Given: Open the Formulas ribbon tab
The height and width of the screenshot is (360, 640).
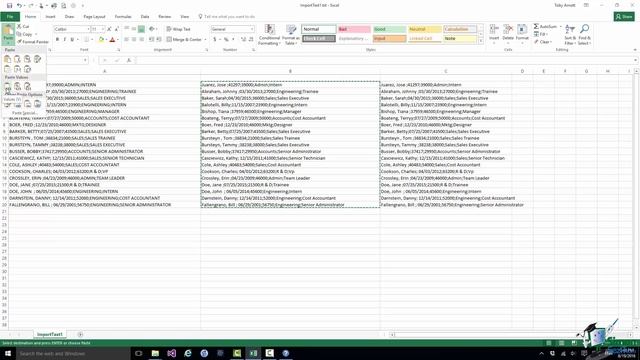Looking at the screenshot, I should click(x=123, y=17).
